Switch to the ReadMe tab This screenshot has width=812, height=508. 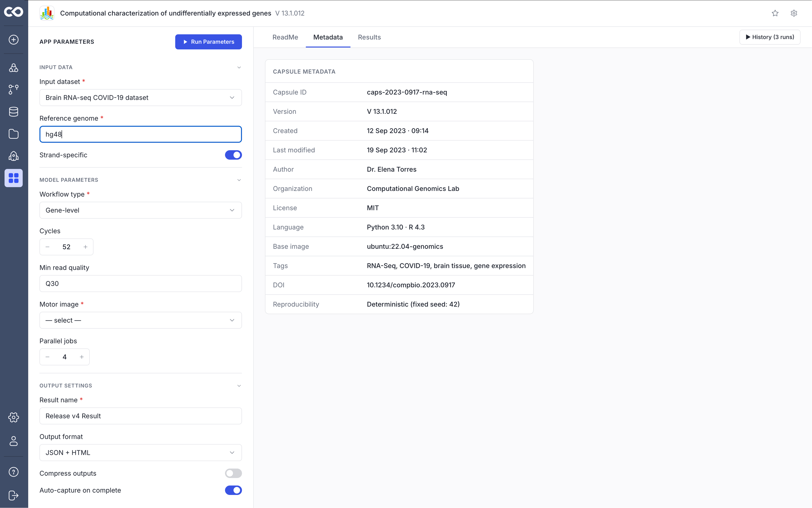285,37
